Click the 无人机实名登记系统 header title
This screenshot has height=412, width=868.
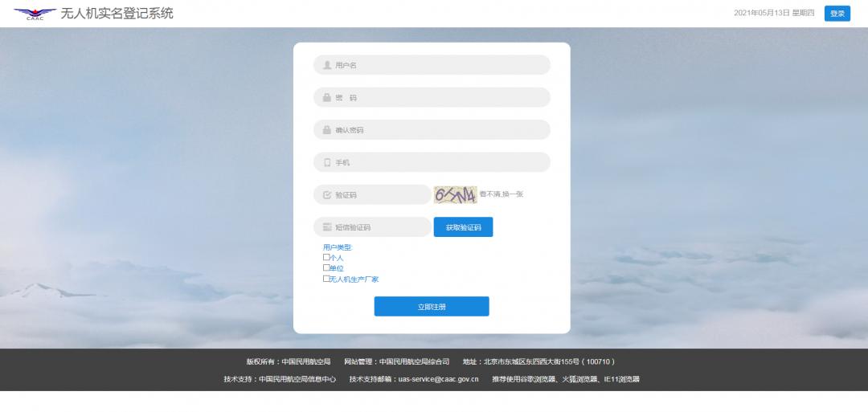[x=117, y=14]
